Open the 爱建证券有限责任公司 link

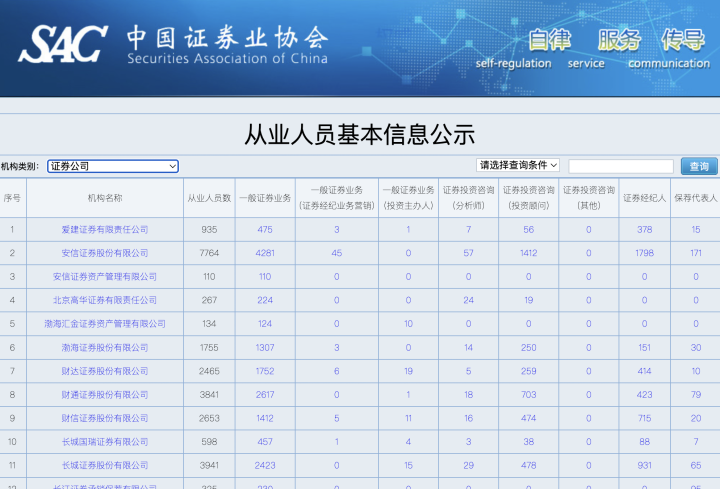point(105,230)
